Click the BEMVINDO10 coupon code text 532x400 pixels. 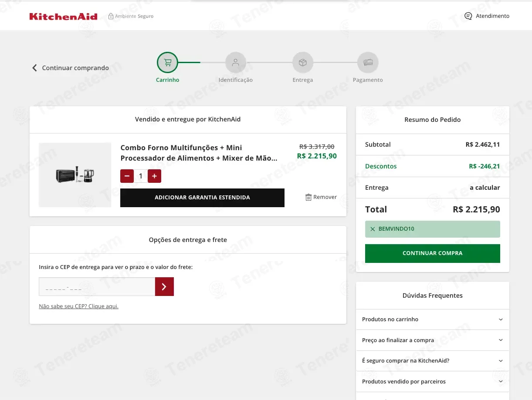(x=396, y=229)
